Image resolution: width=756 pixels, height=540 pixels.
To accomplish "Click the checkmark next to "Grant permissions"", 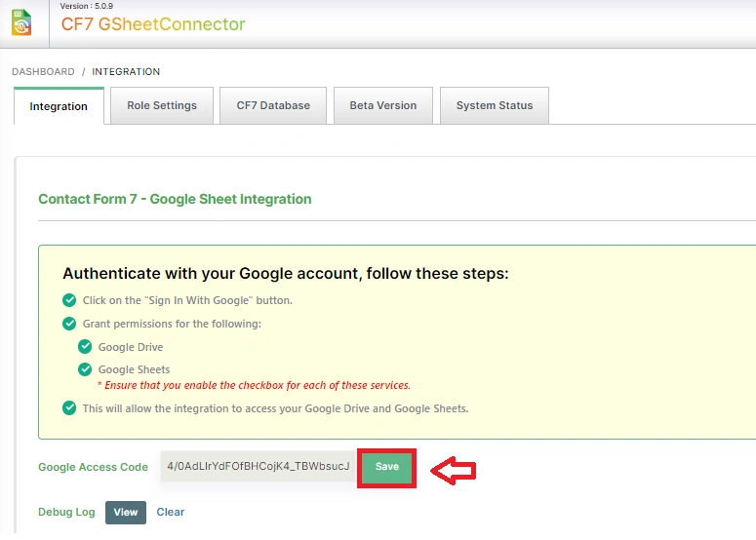I will coord(69,324).
